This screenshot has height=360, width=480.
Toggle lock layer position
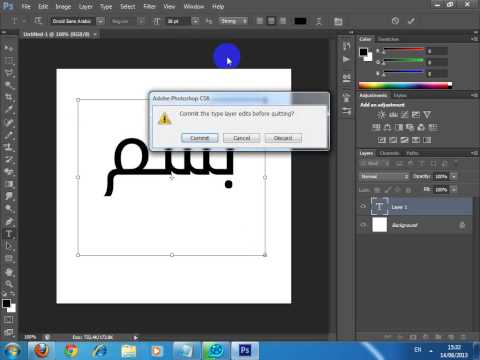point(398,190)
